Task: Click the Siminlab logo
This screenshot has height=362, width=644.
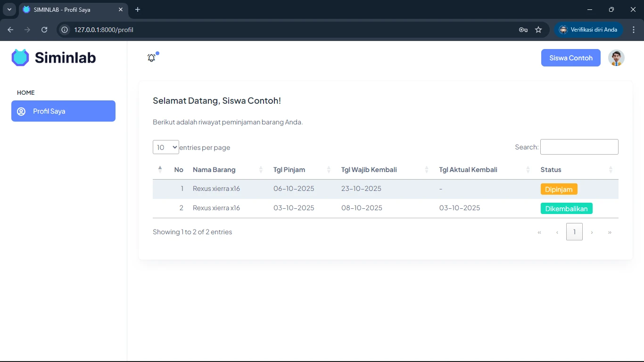Action: (x=54, y=58)
